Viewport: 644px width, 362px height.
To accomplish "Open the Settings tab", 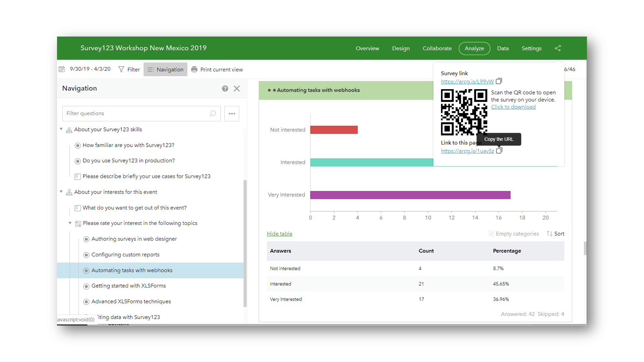I will pyautogui.click(x=532, y=48).
